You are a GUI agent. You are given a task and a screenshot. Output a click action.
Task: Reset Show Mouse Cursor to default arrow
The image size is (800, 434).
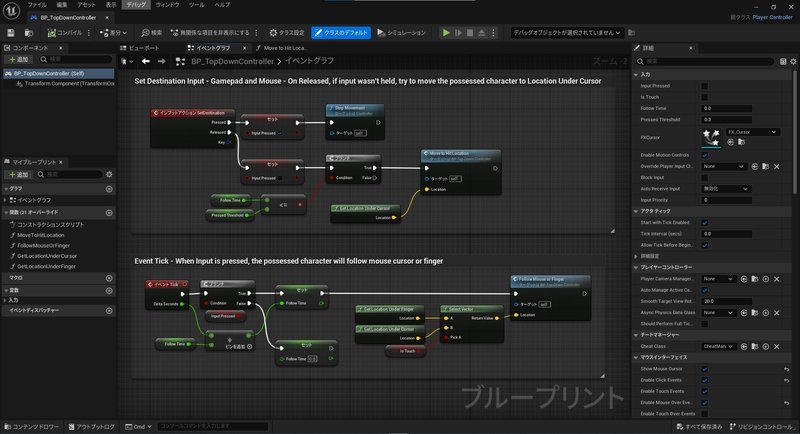coord(787,369)
